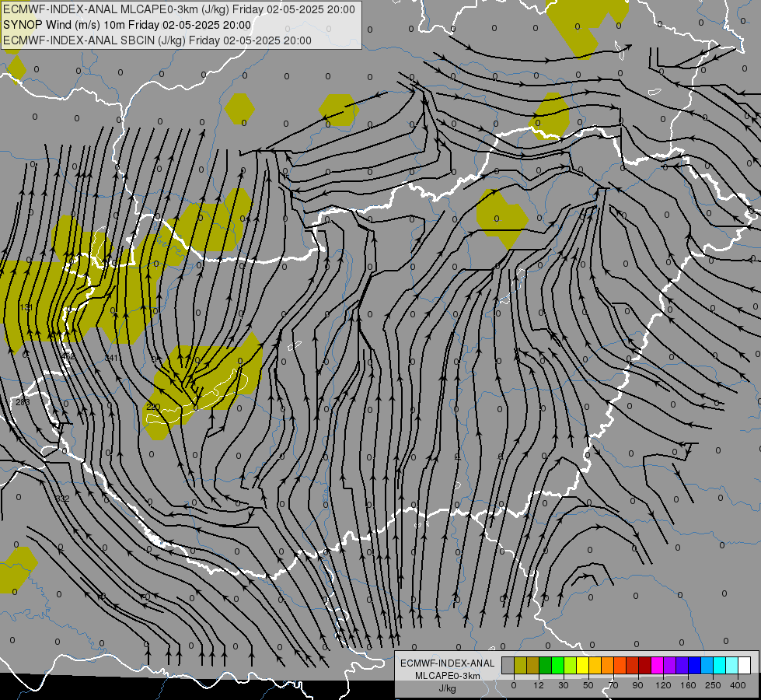The width and height of the screenshot is (761, 700).
Task: Select the 452 value on the map
Action: click(x=68, y=356)
